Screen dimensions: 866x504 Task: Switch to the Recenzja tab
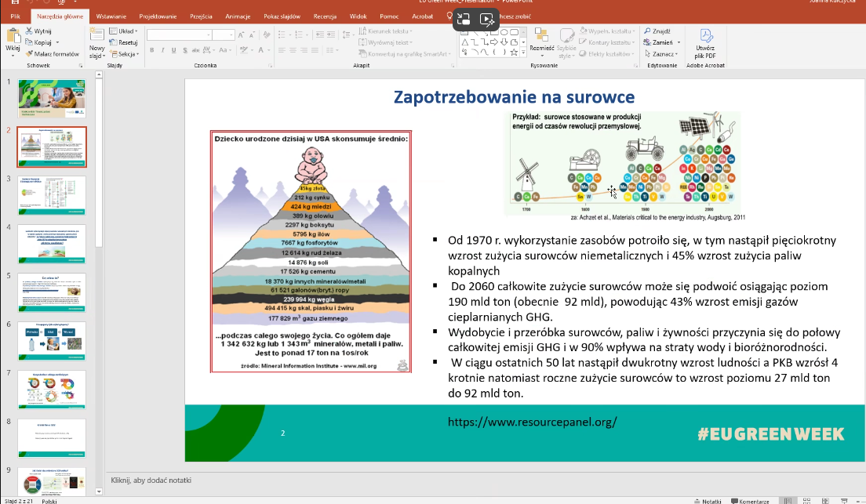325,16
